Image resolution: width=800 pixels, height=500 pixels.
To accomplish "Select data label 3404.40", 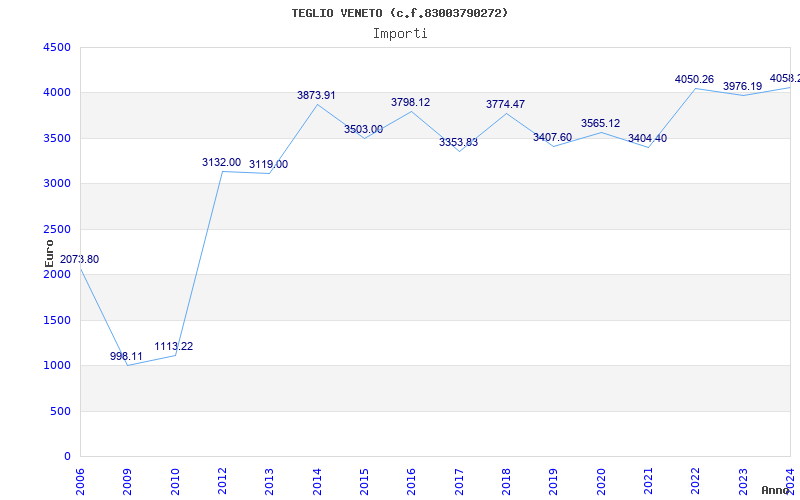I will (x=647, y=139).
